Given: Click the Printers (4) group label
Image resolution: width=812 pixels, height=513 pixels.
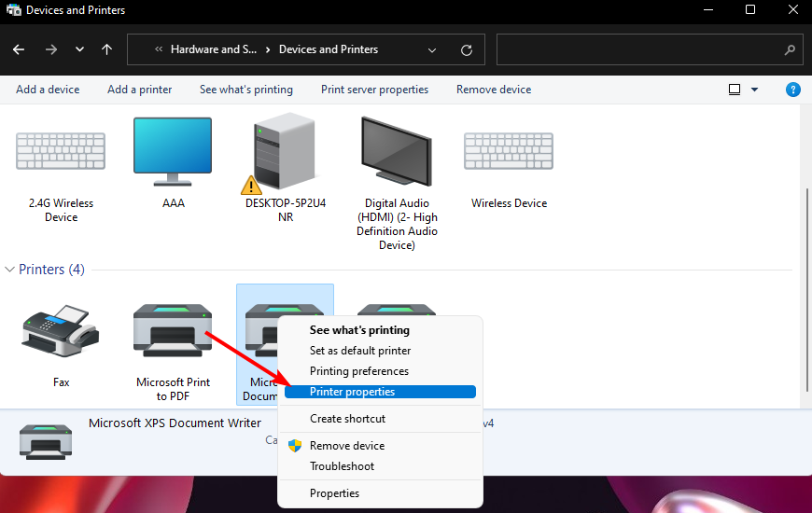Looking at the screenshot, I should click(x=51, y=270).
